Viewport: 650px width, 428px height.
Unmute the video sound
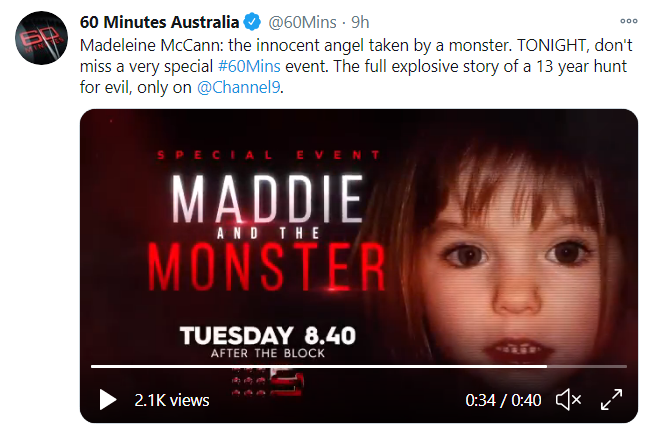(568, 400)
